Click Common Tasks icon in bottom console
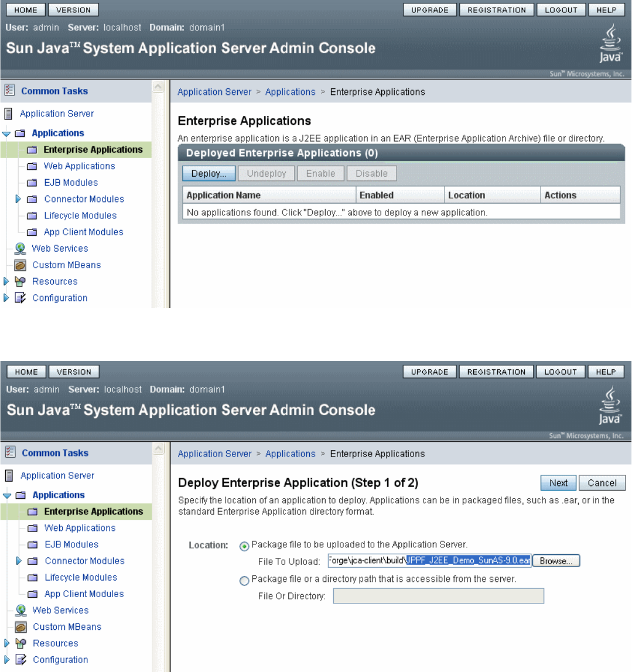Image resolution: width=632 pixels, height=672 pixels. point(11,452)
